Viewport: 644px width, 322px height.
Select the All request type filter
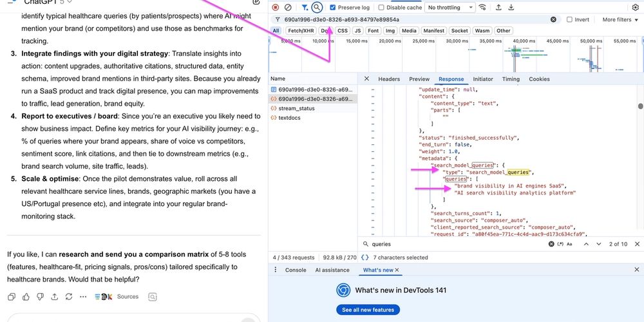[276, 31]
